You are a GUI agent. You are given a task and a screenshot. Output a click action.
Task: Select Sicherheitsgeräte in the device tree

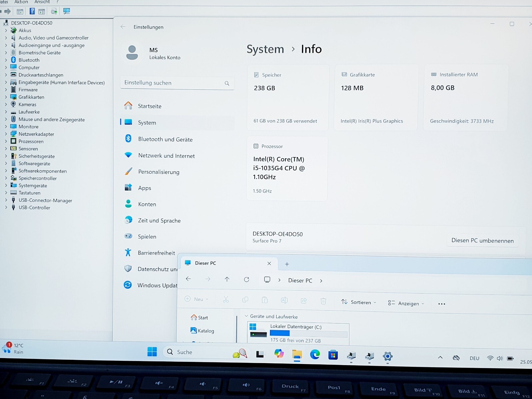37,156
